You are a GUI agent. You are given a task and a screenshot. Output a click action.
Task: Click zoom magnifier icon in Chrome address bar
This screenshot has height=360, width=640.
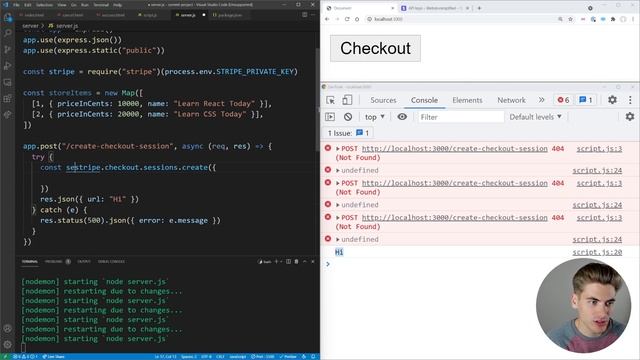tap(560, 19)
